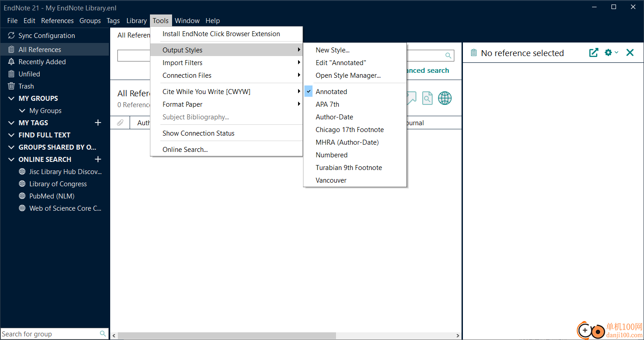The image size is (644, 340).
Task: Choose Edit "Annotated" entry
Action: click(355, 63)
